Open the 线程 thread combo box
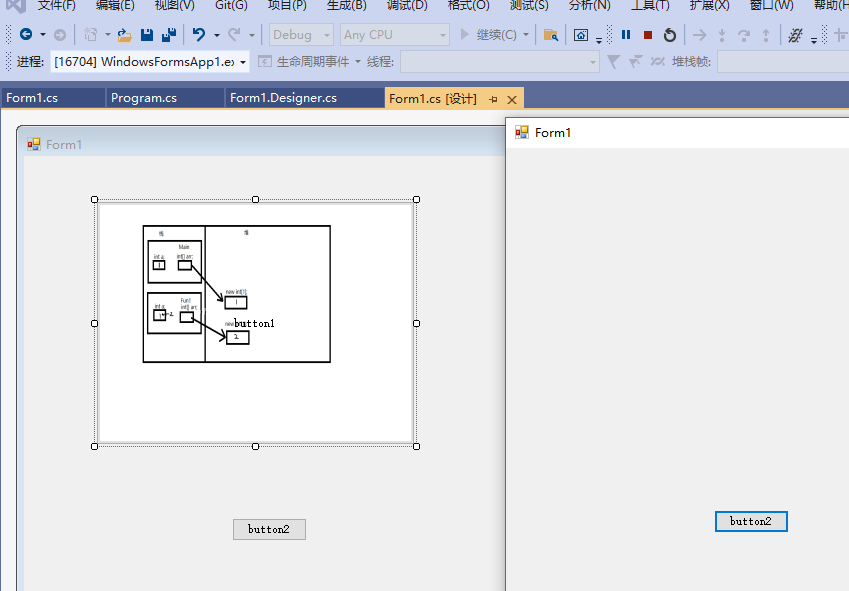Viewport: 849px width, 591px height. pyautogui.click(x=500, y=62)
